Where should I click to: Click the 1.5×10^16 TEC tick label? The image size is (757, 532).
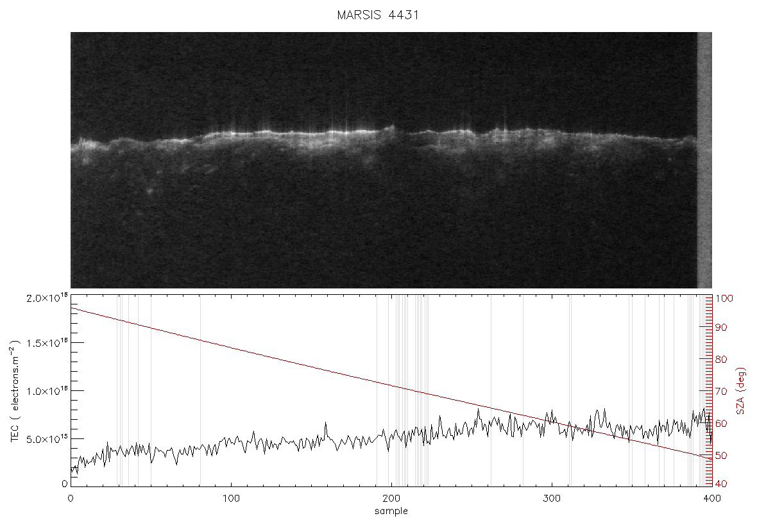coord(47,343)
